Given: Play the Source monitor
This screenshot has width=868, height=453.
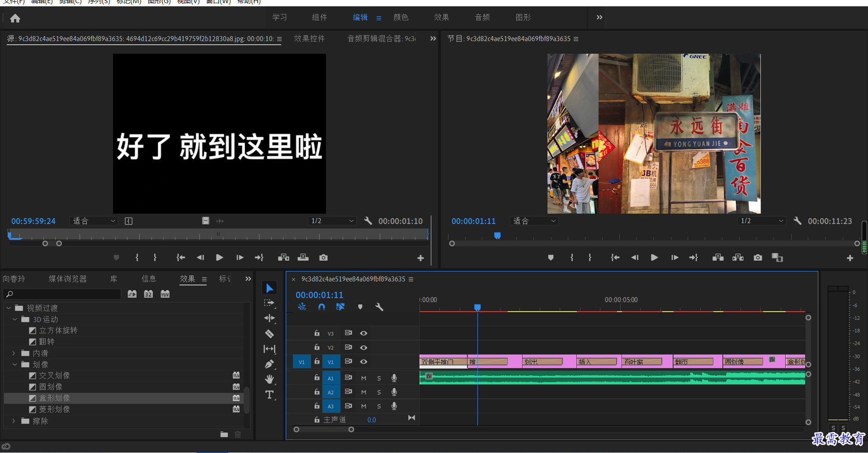Looking at the screenshot, I should [x=219, y=257].
